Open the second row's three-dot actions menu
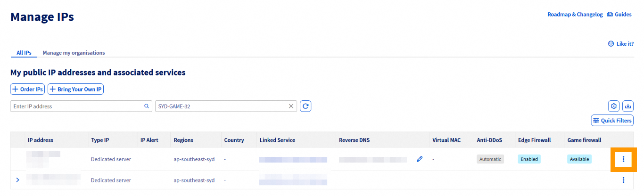 [623, 180]
